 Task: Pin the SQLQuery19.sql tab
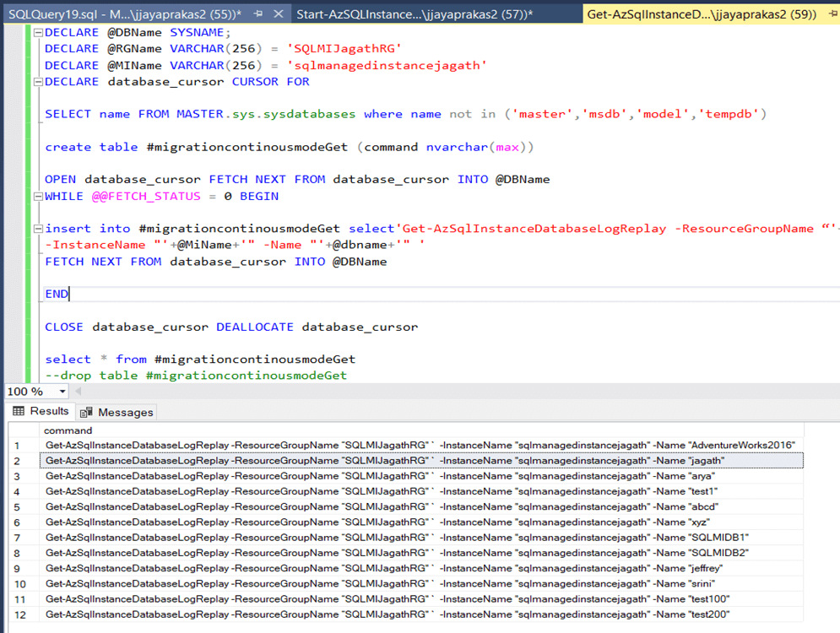click(x=259, y=14)
